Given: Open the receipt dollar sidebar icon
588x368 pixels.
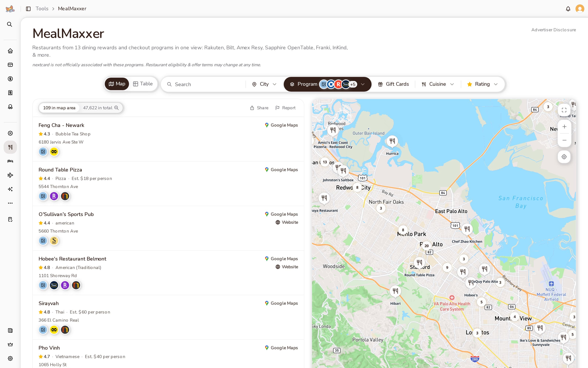Looking at the screenshot, I should [x=10, y=93].
